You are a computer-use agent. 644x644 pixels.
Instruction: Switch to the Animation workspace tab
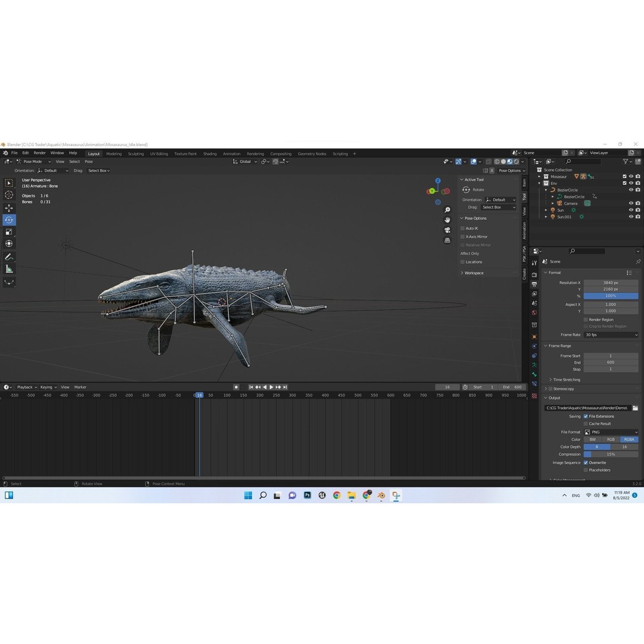(x=231, y=154)
